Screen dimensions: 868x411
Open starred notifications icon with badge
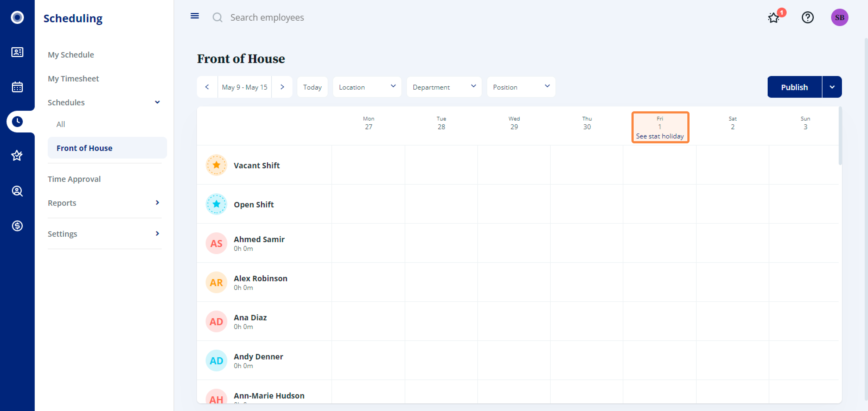[x=774, y=18]
